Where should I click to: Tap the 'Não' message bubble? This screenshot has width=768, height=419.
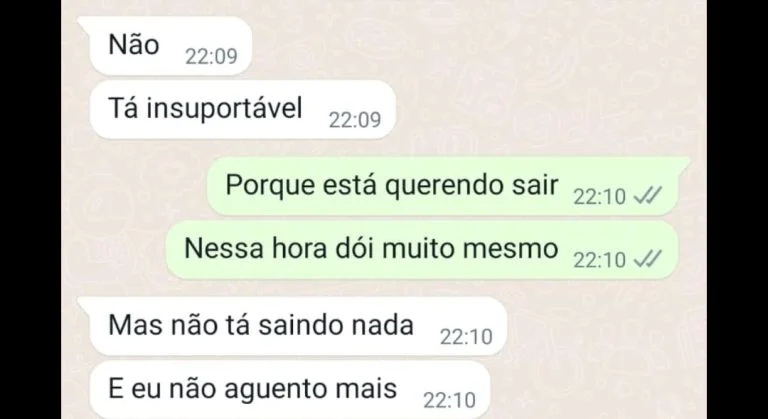[167, 46]
